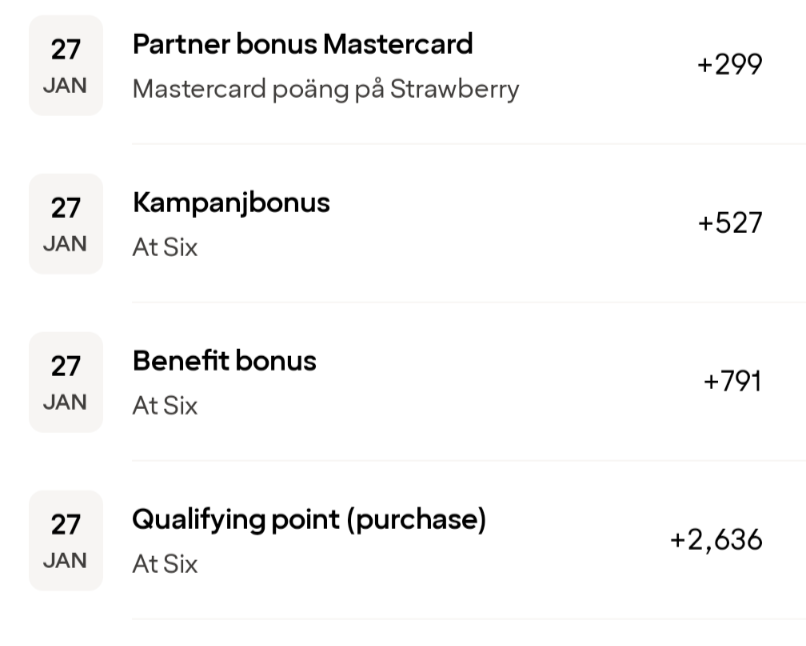Click the +299 points amount
The height and width of the screenshot is (646, 806).
click(x=730, y=65)
